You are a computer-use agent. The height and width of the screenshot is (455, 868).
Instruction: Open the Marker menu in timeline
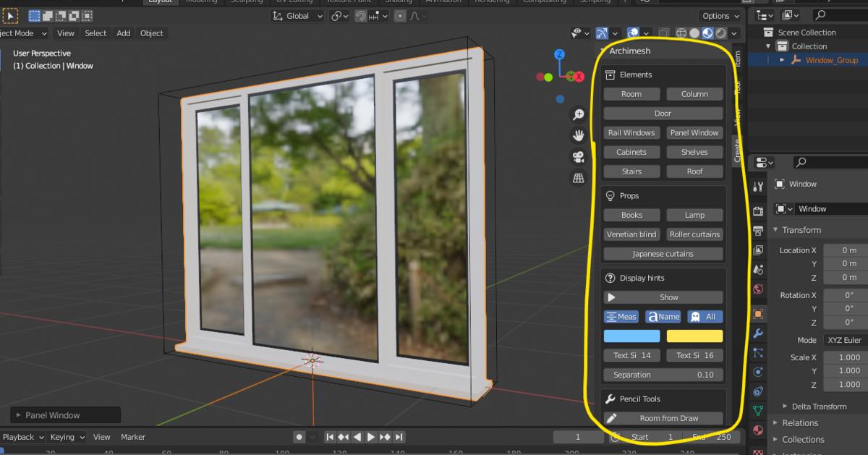(x=133, y=437)
